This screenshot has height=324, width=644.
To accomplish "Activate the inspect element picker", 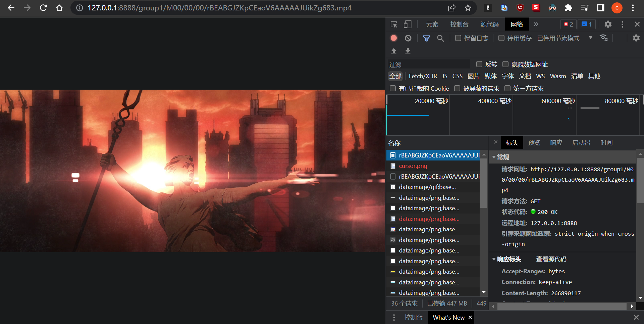I will [394, 24].
